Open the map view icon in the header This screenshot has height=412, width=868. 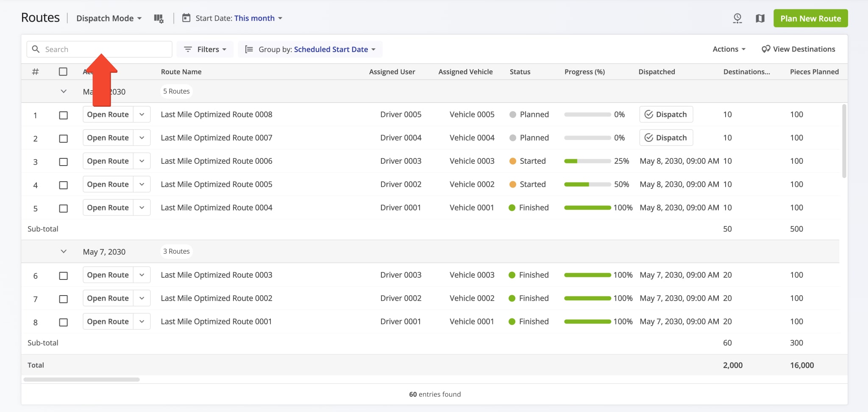pos(760,18)
